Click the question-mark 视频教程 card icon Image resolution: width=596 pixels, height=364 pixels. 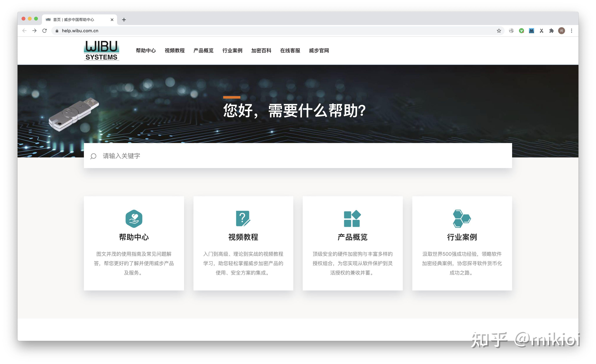coord(243,219)
